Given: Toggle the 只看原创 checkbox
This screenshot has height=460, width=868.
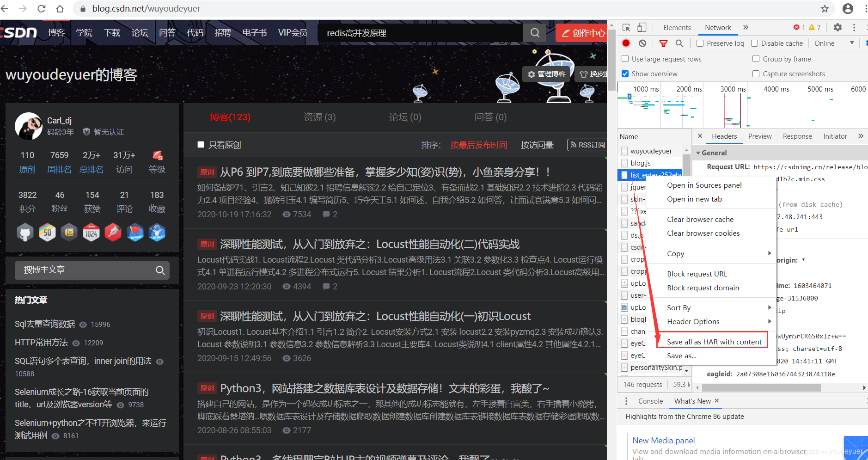Looking at the screenshot, I should click(x=201, y=145).
